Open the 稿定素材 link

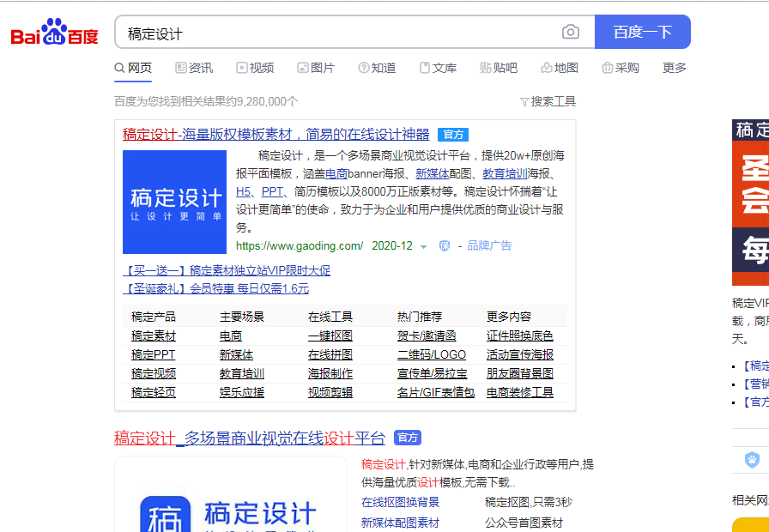154,336
